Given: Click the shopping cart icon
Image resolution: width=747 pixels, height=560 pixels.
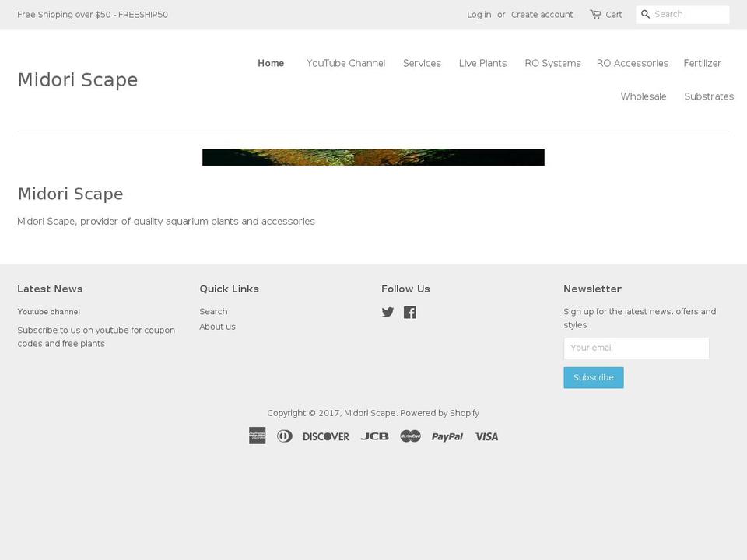Looking at the screenshot, I should pyautogui.click(x=595, y=14).
